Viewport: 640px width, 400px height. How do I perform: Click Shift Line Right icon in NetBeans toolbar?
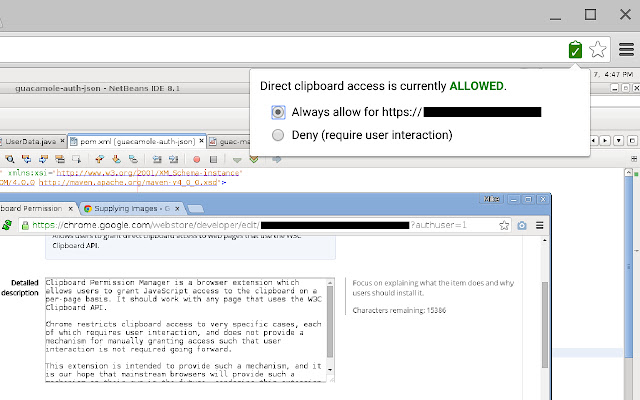pyautogui.click(x=173, y=159)
